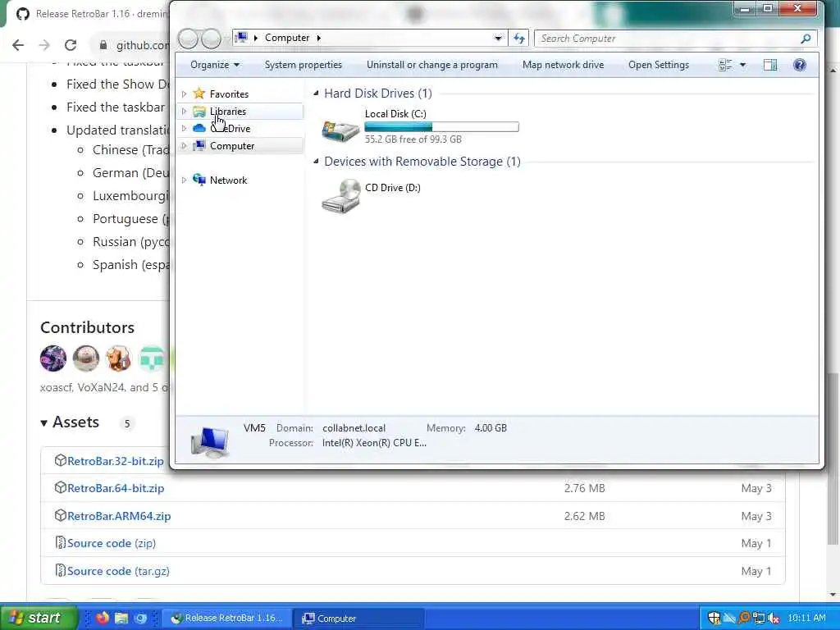This screenshot has width=840, height=630.
Task: Open the Explorer Help icon
Action: pyautogui.click(x=799, y=65)
